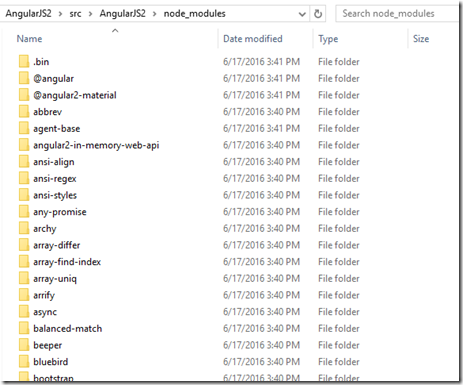Select the ansi-regex folder name
The image size is (463, 385).
tap(55, 179)
